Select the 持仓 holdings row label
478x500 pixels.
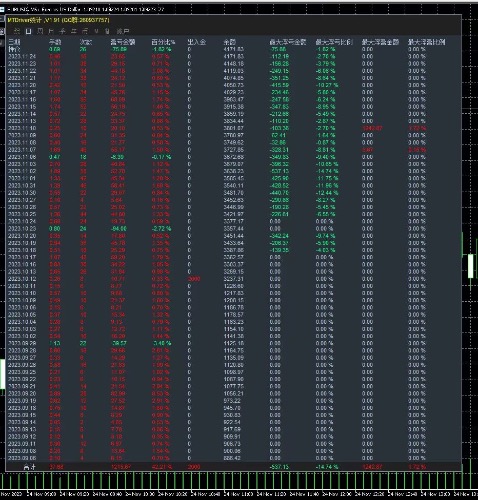[x=14, y=49]
